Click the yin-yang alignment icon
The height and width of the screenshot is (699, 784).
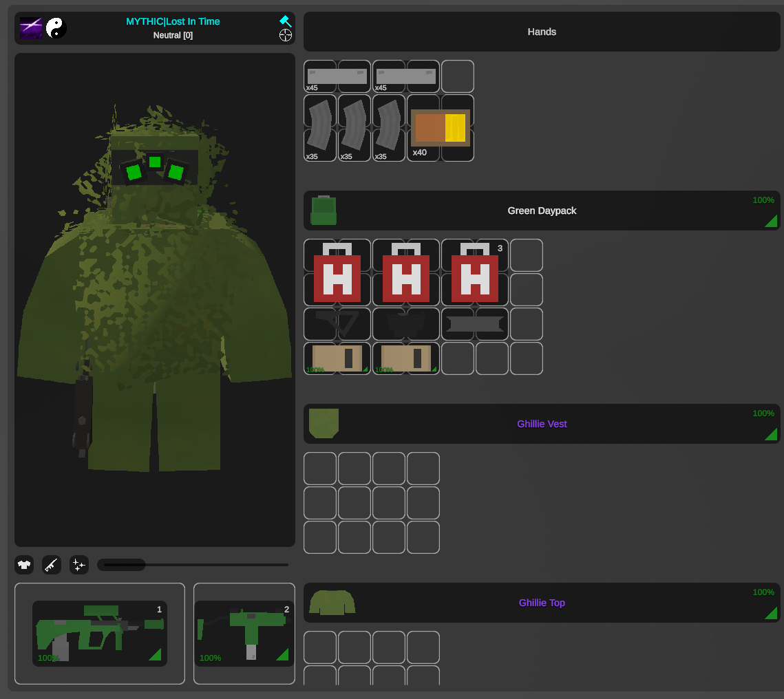(x=56, y=28)
